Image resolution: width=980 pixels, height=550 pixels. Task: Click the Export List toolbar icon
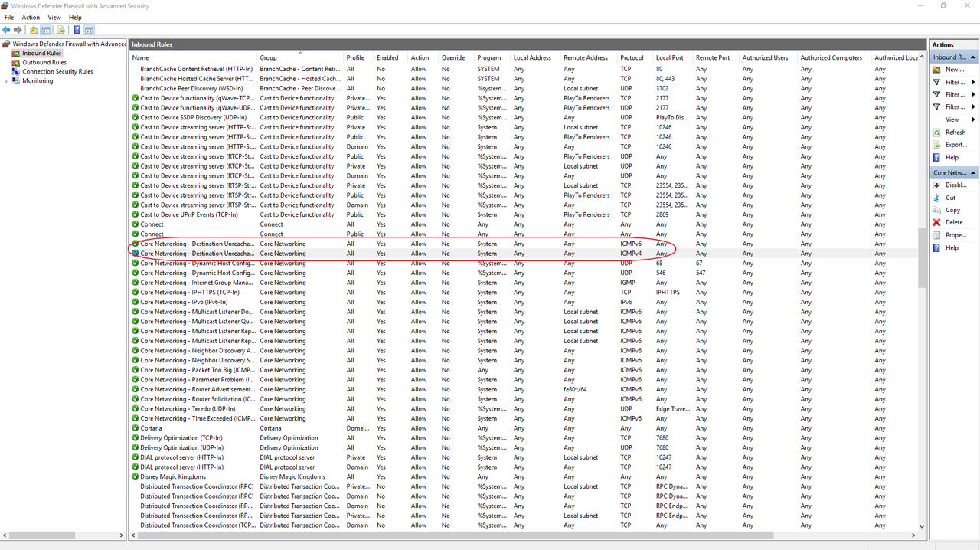pos(61,30)
